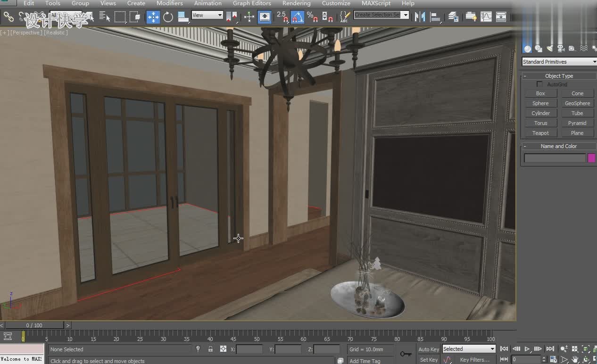Screen dimensions: 597x364
Task: Choose the Select by Name tool
Action: 105,17
